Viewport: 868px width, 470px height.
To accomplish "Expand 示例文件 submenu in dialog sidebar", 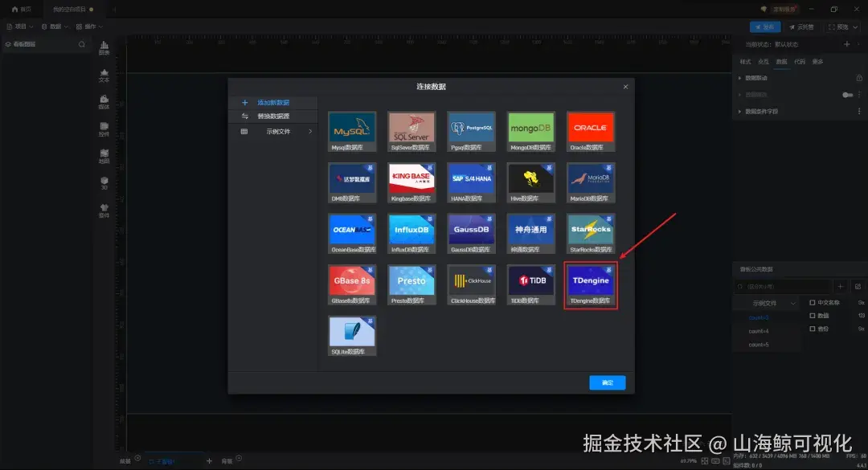I will point(310,131).
